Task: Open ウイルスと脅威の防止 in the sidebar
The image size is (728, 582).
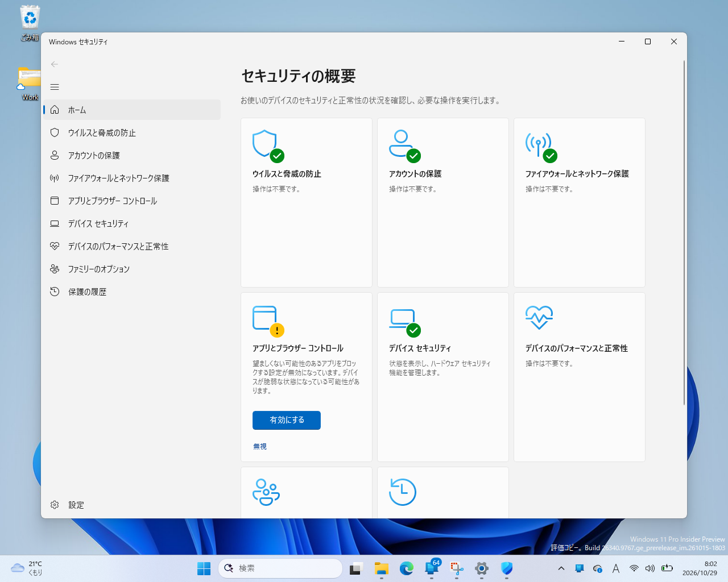Action: (132, 132)
